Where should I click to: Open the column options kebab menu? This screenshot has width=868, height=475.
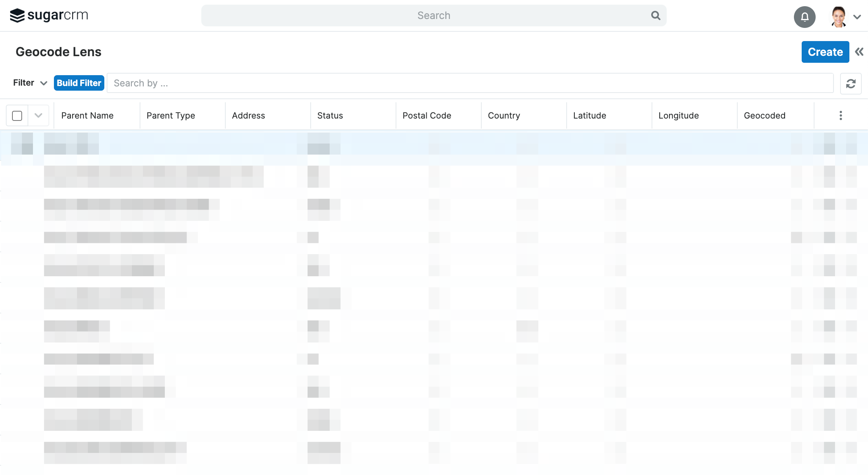point(840,115)
